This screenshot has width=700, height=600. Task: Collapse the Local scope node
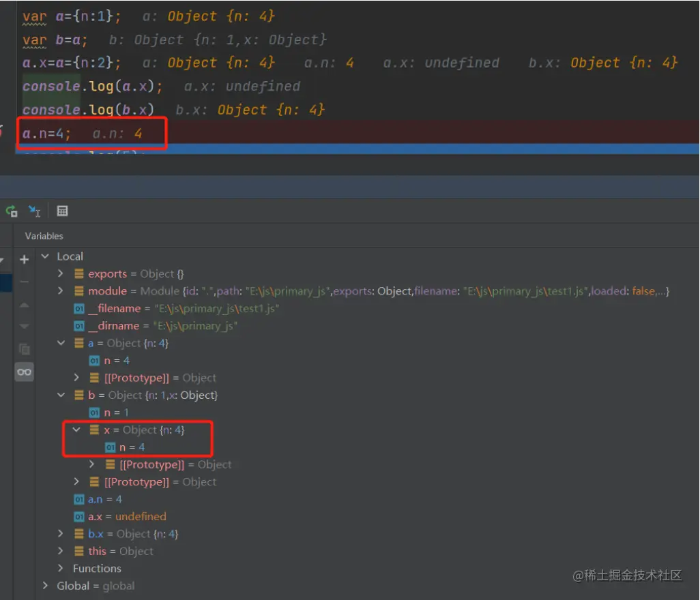(45, 256)
